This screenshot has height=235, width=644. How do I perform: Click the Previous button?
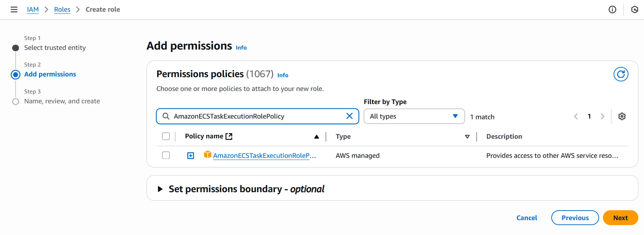pos(575,218)
